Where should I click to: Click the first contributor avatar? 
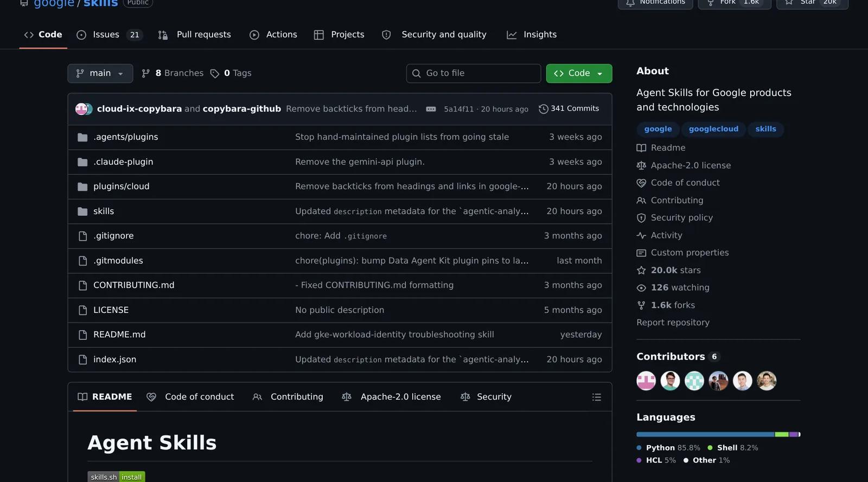tap(646, 381)
